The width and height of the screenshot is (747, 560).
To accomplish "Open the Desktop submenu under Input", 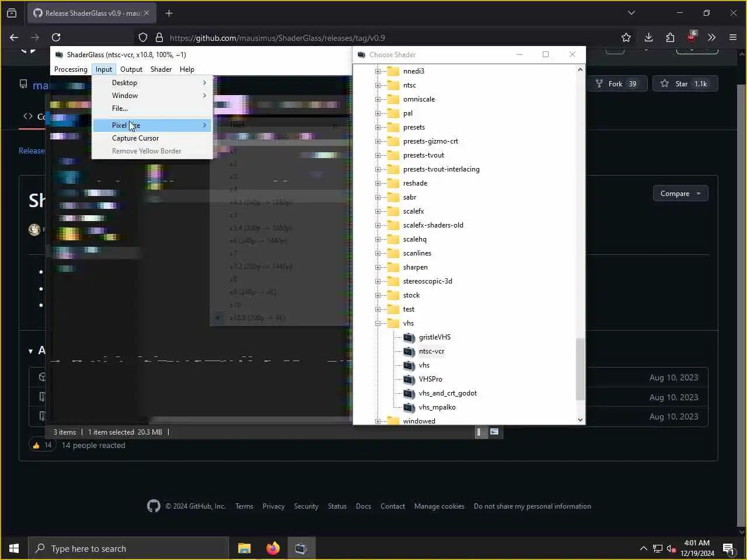I will pyautogui.click(x=152, y=83).
